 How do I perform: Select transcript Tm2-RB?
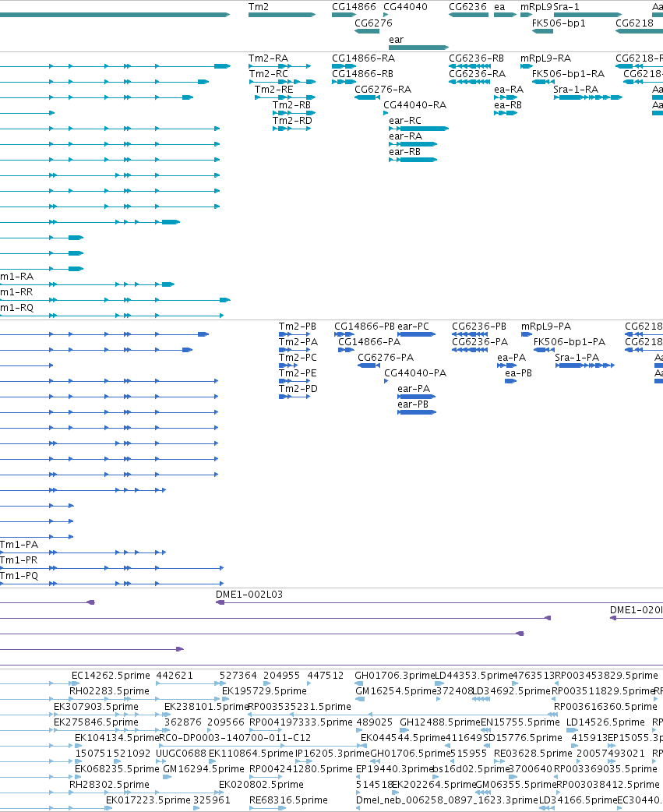click(x=294, y=113)
